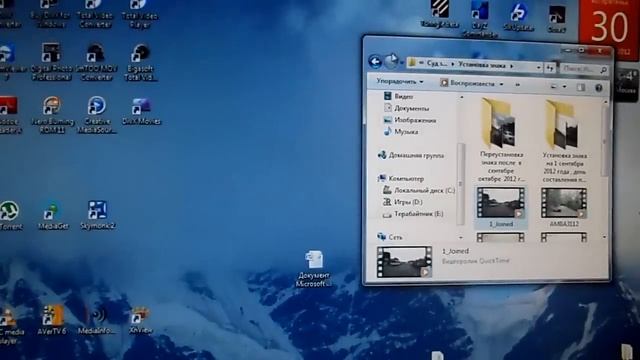640x360 pixels.
Task: Open the red-icon desktop shortcut beside Nero
Action: click(10, 115)
